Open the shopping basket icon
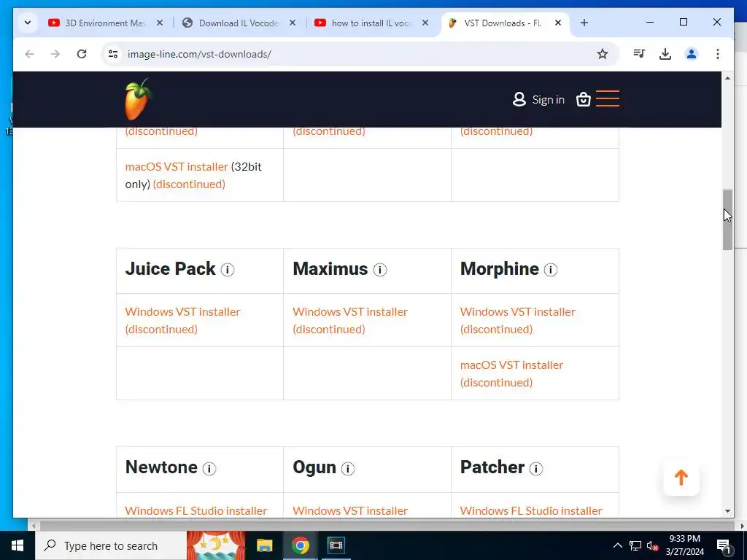The height and width of the screenshot is (560, 747). (x=583, y=99)
